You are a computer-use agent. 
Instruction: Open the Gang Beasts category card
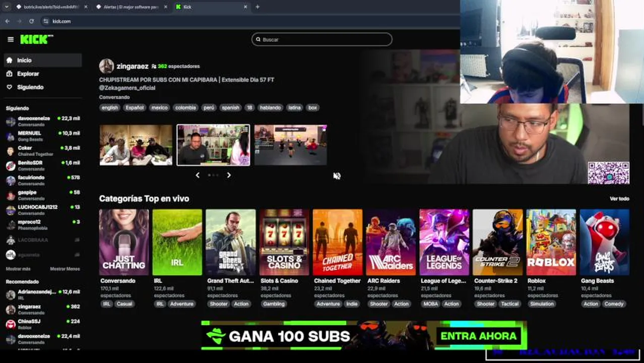pos(605,242)
